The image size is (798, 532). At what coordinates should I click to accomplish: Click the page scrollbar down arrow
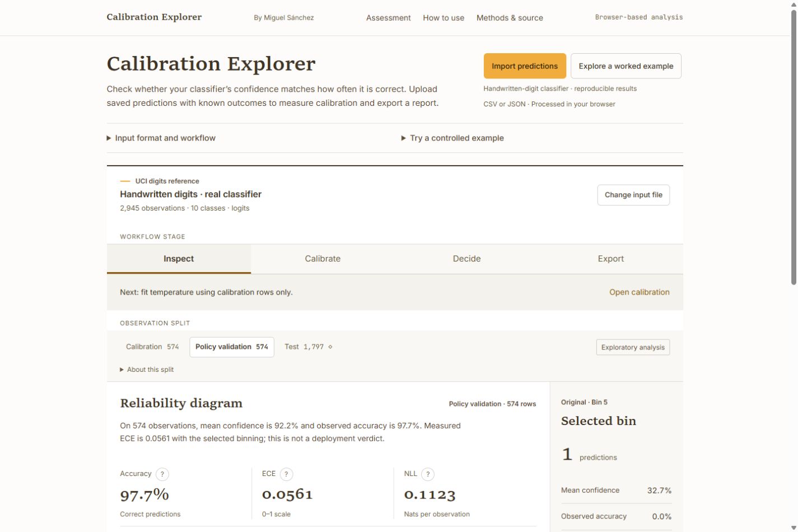793,528
